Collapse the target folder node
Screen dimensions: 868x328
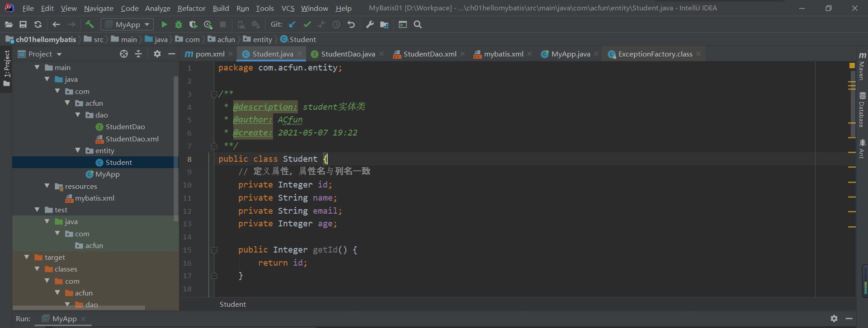click(27, 257)
